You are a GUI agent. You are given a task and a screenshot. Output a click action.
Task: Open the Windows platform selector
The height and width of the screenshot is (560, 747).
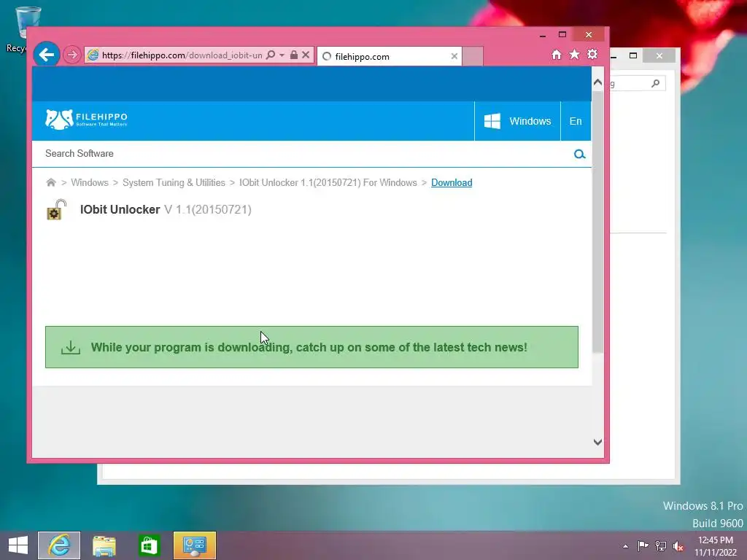(517, 121)
